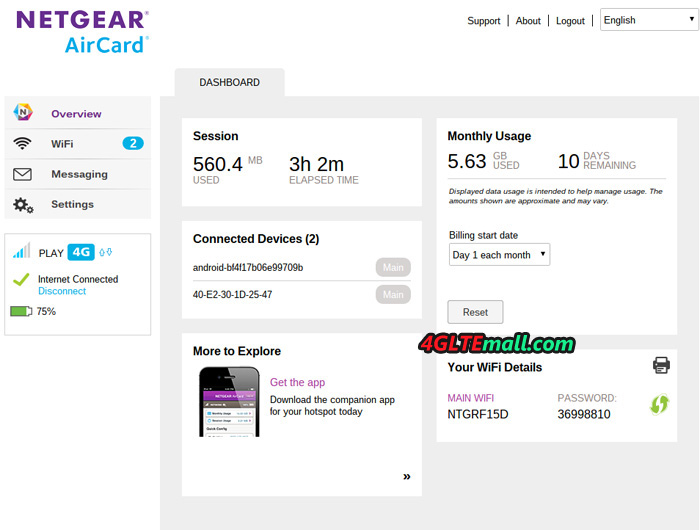Click the double-arrow next in More to Explore

click(407, 477)
